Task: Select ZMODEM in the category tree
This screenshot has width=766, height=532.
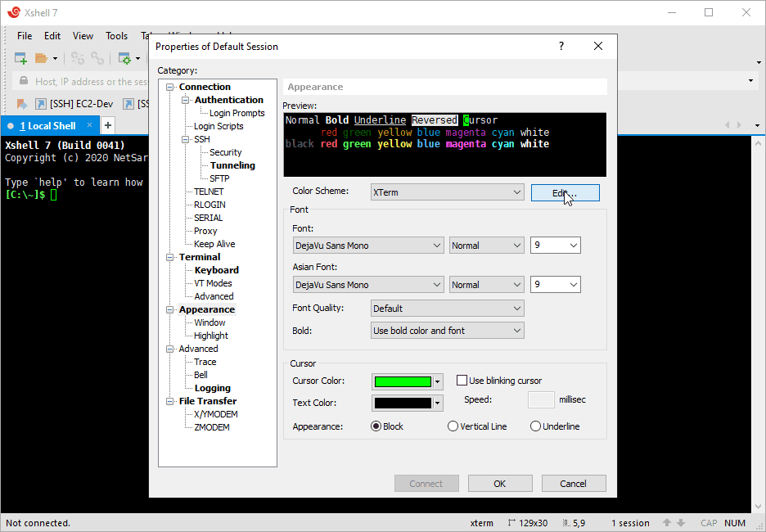Action: point(211,427)
